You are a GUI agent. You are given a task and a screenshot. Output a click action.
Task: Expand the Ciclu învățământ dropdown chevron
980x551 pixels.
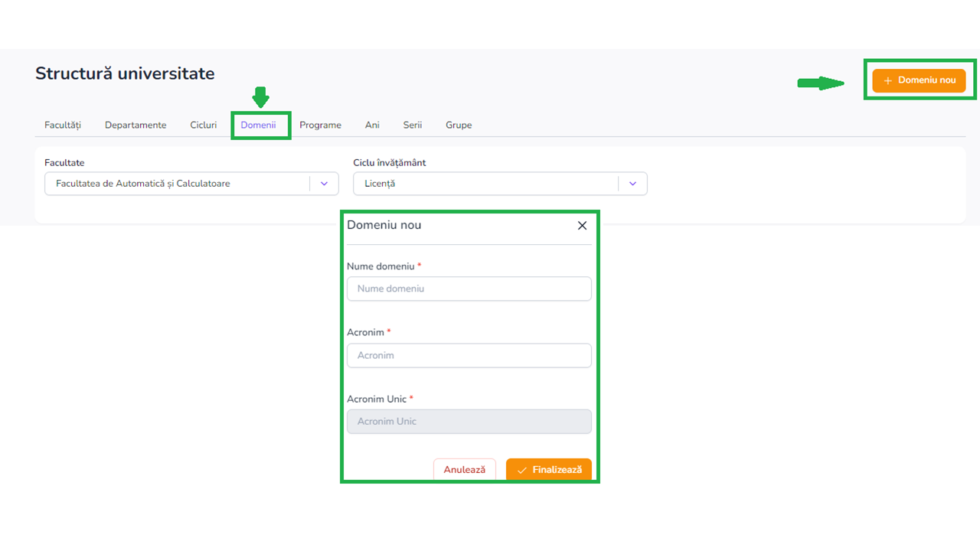(x=632, y=184)
